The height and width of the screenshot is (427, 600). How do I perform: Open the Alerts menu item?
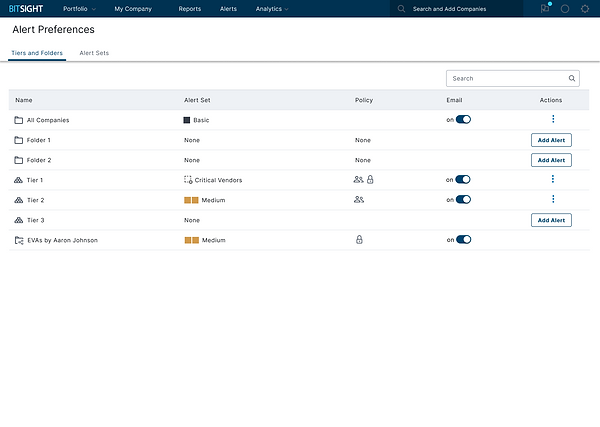click(x=228, y=9)
